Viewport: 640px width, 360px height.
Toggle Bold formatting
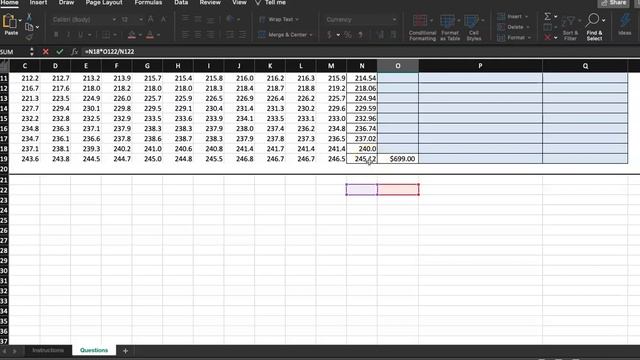(x=56, y=35)
